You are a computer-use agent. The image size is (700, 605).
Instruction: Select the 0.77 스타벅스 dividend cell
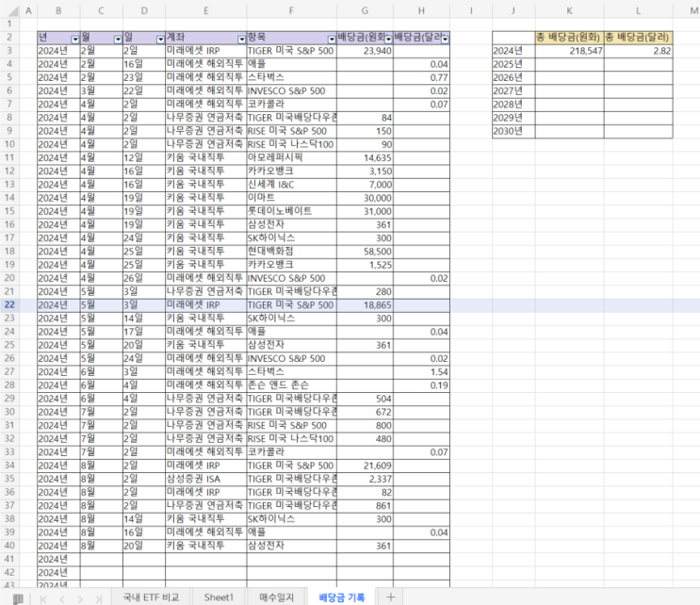click(x=421, y=77)
